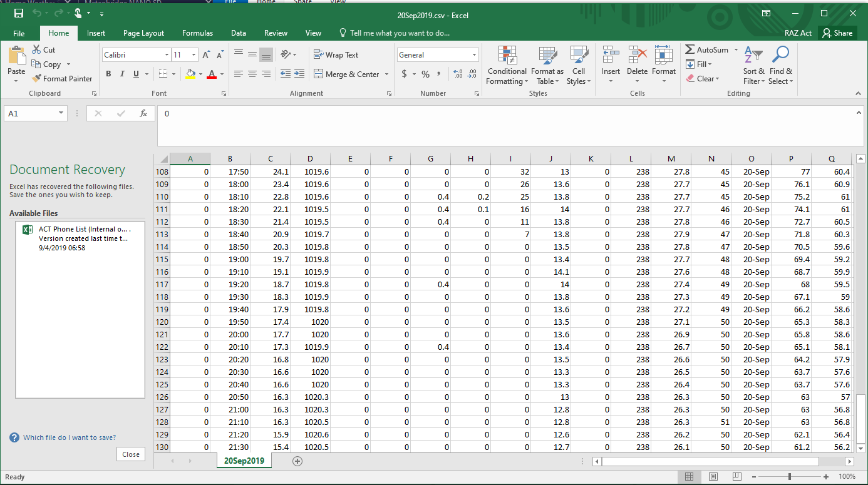
Task: Click the Increase Font Size icon
Action: tap(206, 55)
